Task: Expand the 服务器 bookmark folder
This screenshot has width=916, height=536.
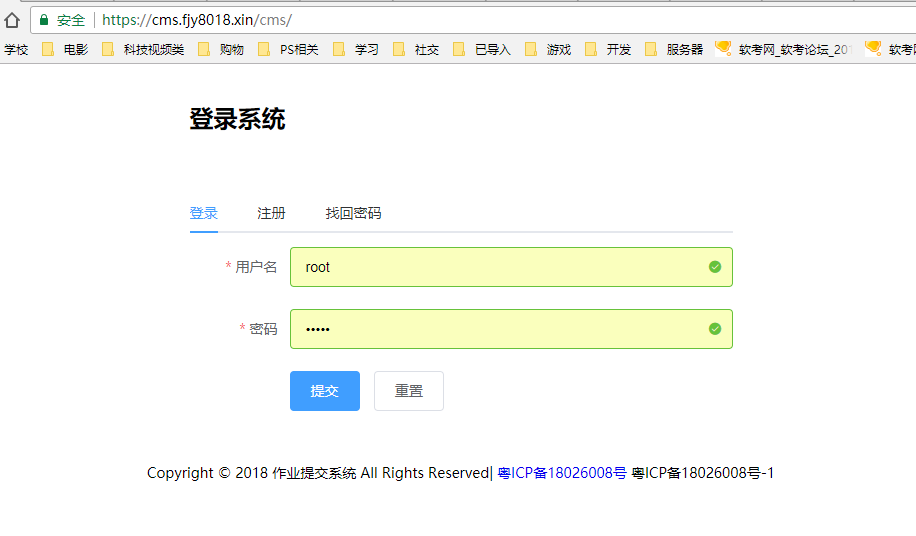Action: [x=675, y=49]
